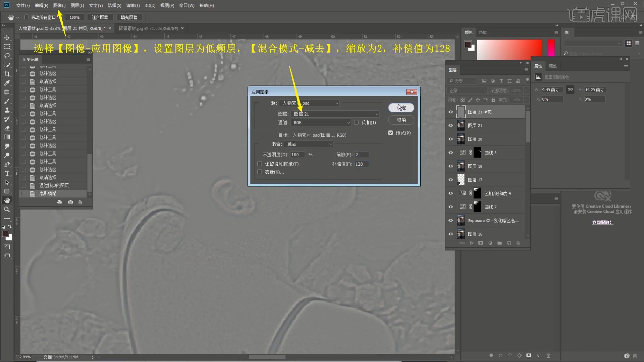This screenshot has height=362, width=644.
Task: Hide layer 图层 20 via eye icon
Action: coord(451,139)
